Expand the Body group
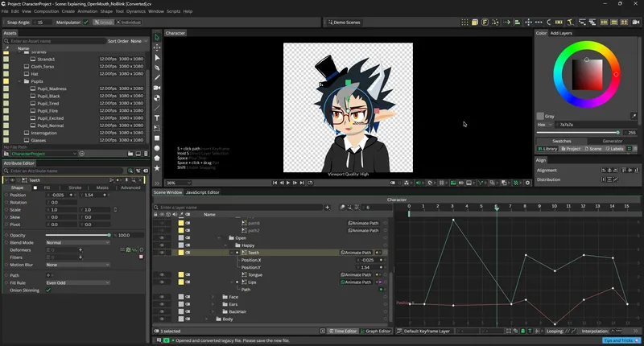Image resolution: width=644 pixels, height=346 pixels. coord(207,319)
